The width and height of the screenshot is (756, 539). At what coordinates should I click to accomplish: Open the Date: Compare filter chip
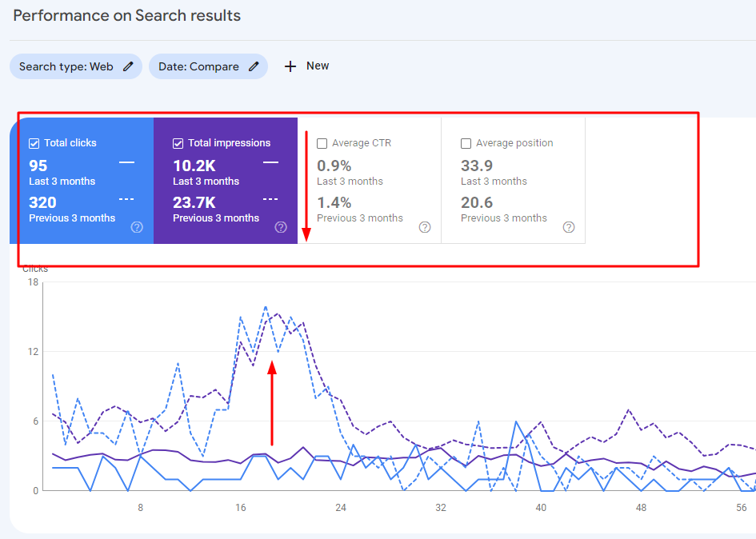tap(198, 66)
